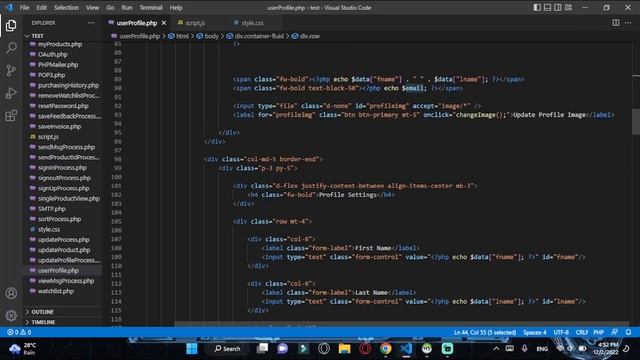Click the Explorer more actions ellipsis
Screen dimensions: 640x360
[91, 23]
